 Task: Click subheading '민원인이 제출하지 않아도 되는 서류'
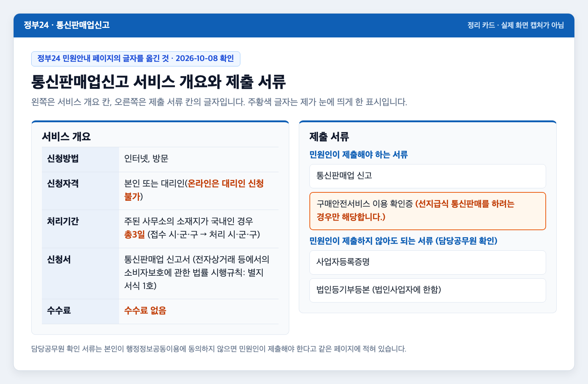(x=403, y=241)
